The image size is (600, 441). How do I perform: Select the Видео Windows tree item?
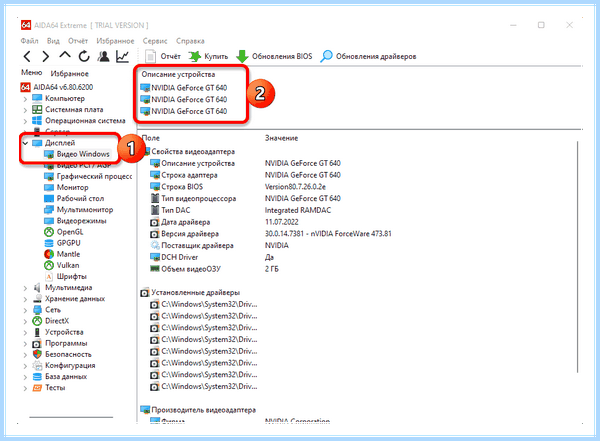pos(77,154)
